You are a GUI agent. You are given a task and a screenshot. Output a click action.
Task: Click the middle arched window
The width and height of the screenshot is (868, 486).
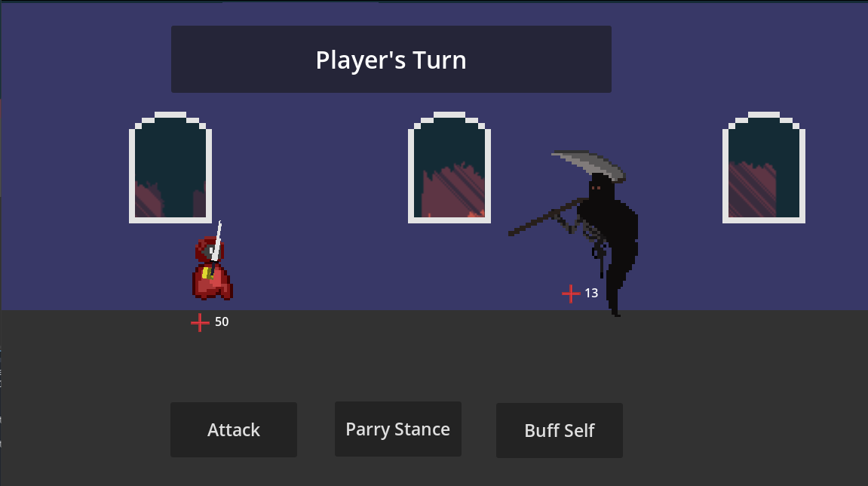click(449, 168)
